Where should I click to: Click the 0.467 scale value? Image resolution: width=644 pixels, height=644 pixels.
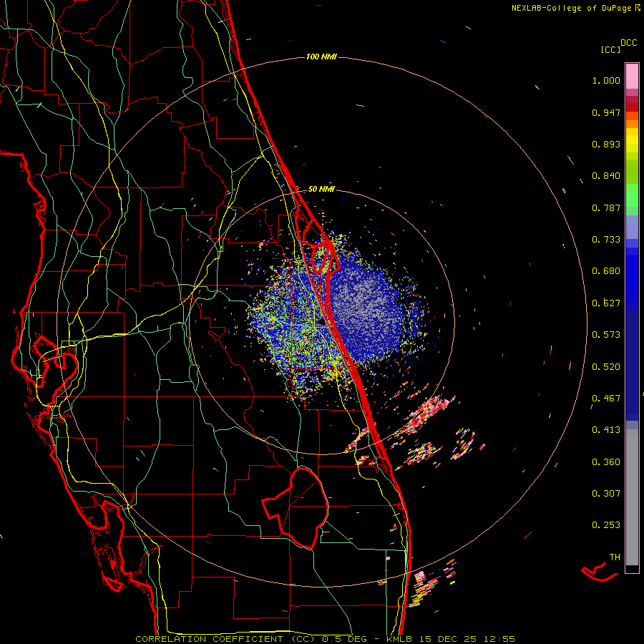[x=606, y=399]
